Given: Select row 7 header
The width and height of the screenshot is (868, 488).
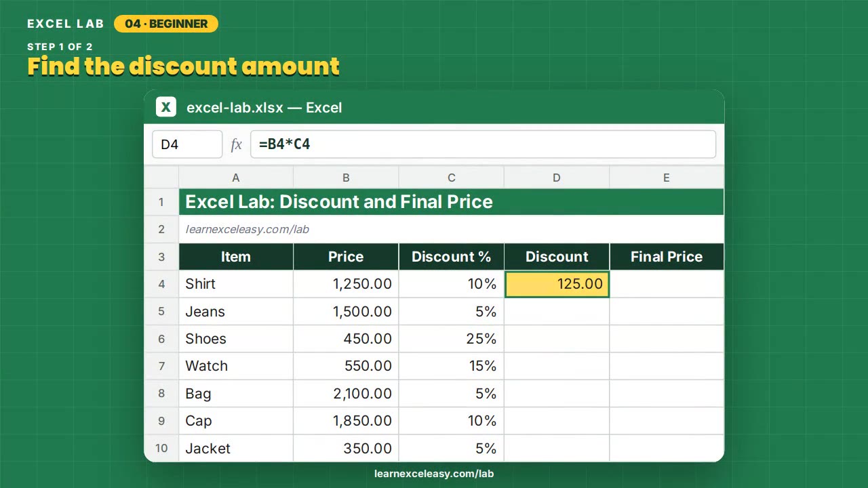Looking at the screenshot, I should [161, 366].
